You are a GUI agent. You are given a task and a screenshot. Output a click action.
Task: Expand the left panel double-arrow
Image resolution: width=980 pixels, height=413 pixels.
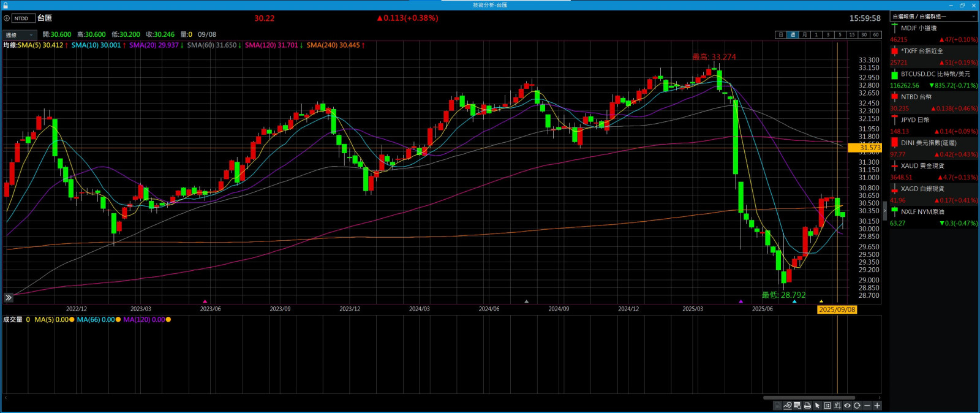point(9,298)
